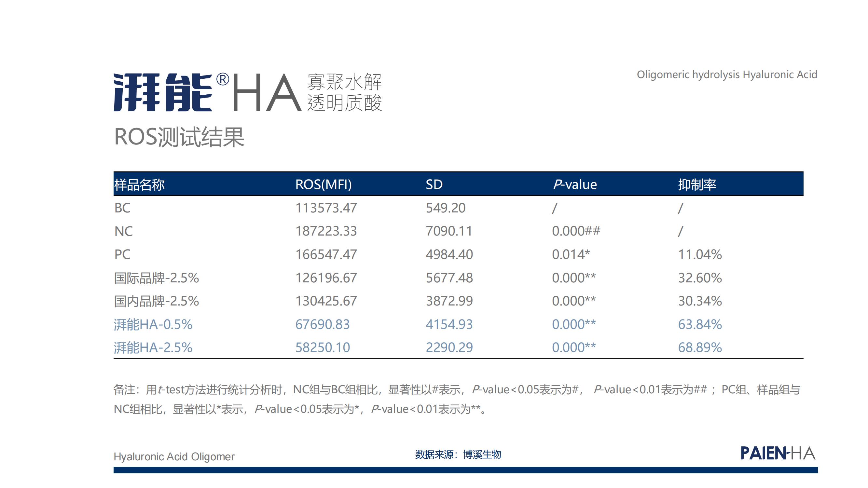Select the heading text ROS测试结果
868x488 pixels.
(x=179, y=137)
